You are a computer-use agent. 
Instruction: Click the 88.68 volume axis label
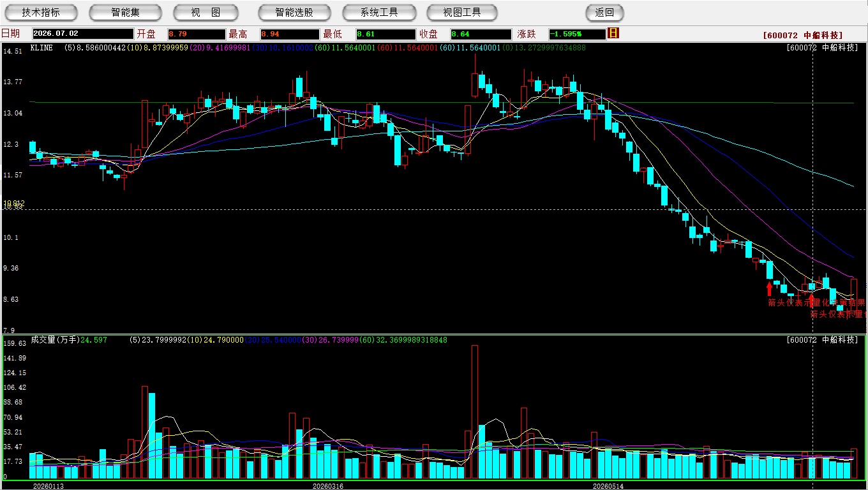coord(14,403)
